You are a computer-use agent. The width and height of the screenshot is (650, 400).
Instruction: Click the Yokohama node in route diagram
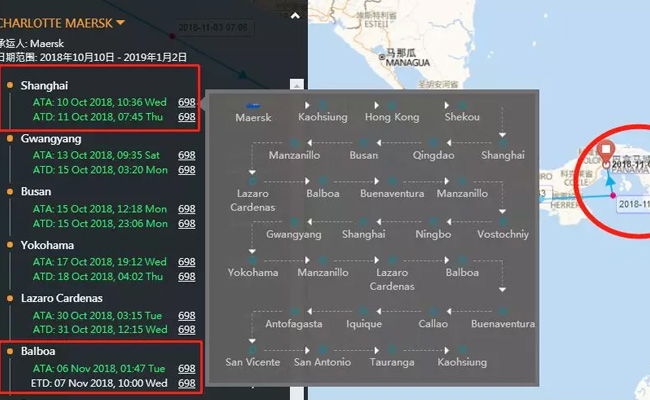(252, 261)
